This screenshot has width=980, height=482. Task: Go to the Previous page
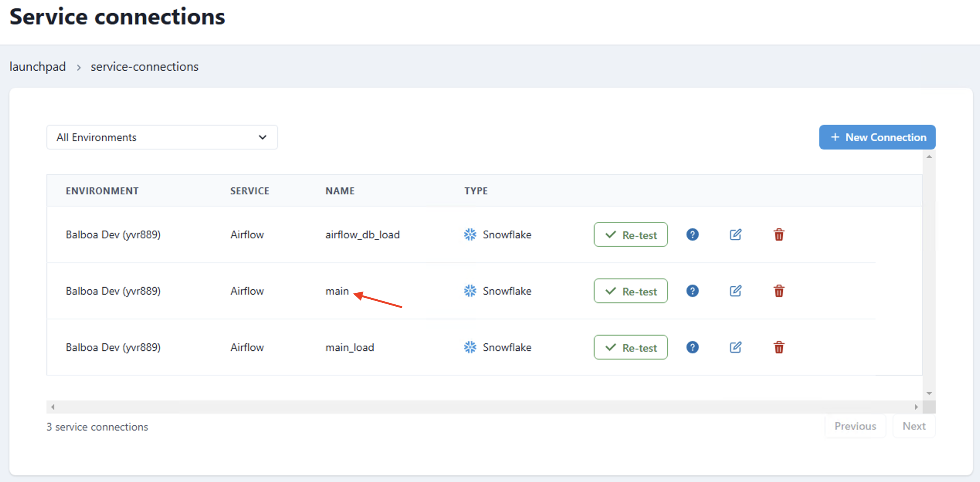[x=855, y=426]
